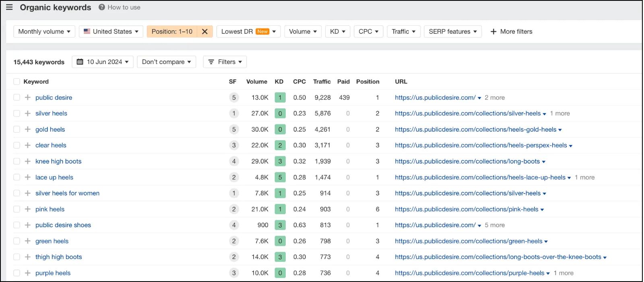The width and height of the screenshot is (644, 282).
Task: Click the plus icon next to gold heels
Action: pos(28,129)
